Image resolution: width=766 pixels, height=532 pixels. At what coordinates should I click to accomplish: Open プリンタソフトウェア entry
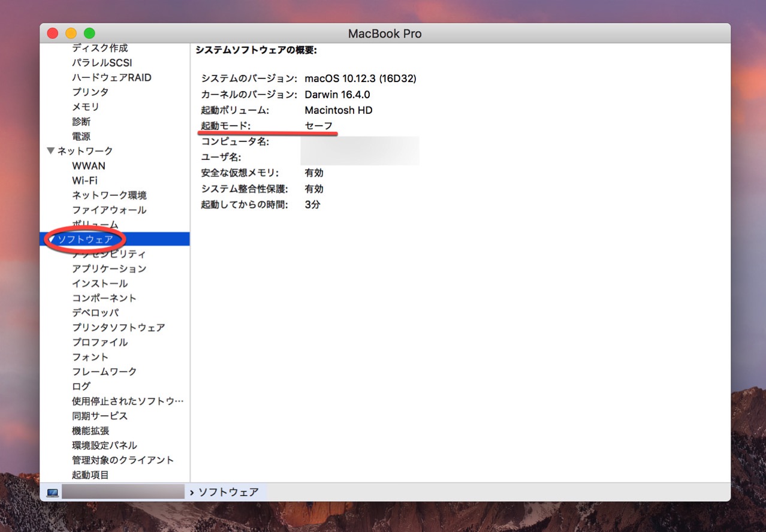pyautogui.click(x=119, y=328)
